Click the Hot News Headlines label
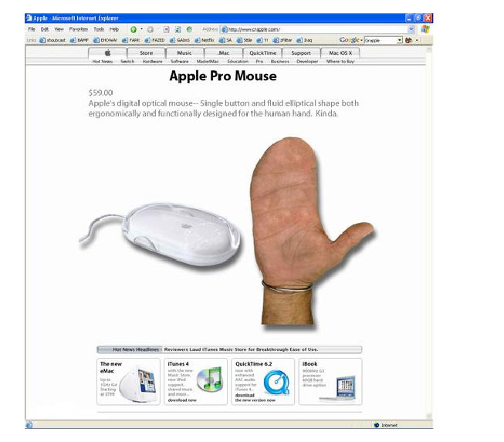504x442 pixels. point(136,349)
